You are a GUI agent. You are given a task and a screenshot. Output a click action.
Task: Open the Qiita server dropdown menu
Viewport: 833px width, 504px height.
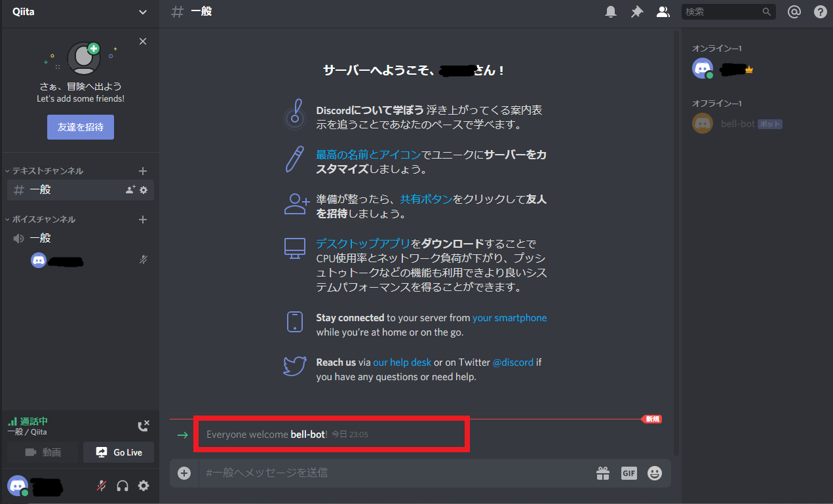pyautogui.click(x=79, y=12)
